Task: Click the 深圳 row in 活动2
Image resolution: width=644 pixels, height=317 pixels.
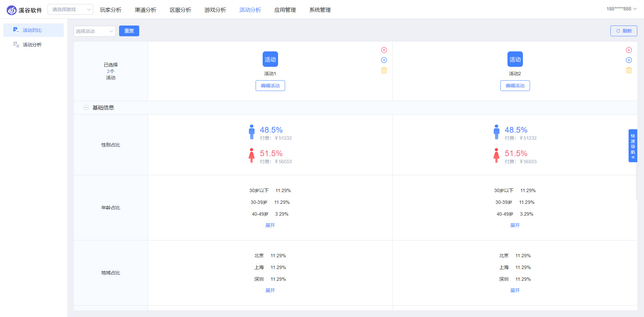Action: pyautogui.click(x=515, y=279)
